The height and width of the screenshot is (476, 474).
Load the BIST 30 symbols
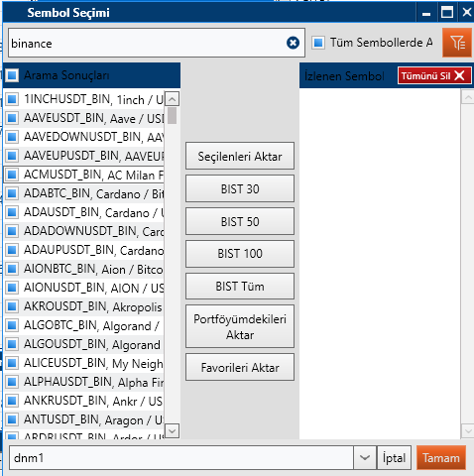(240, 188)
